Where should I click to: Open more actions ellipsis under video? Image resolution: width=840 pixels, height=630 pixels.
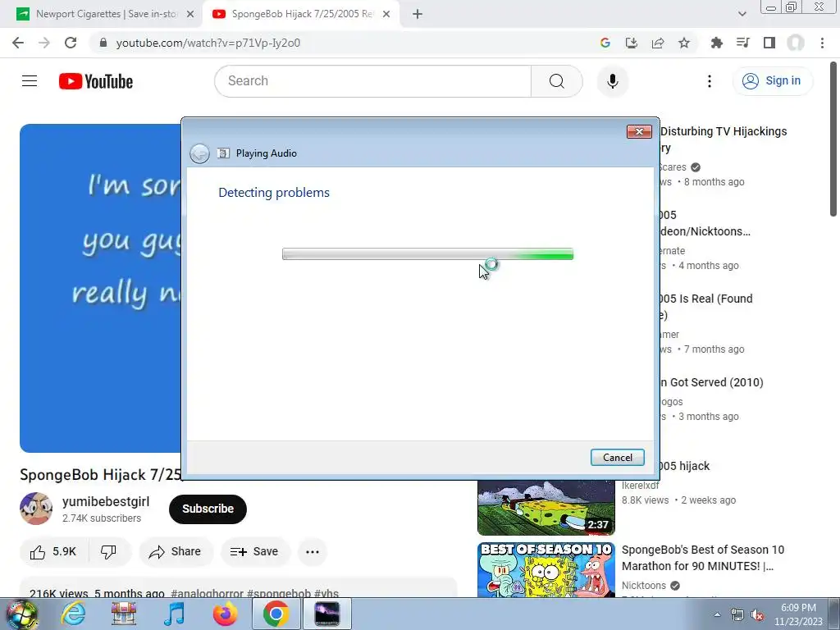[313, 552]
